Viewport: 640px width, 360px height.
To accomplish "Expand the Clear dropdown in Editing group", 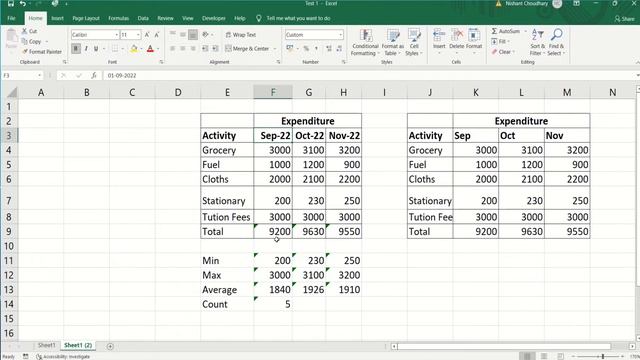I will 513,52.
